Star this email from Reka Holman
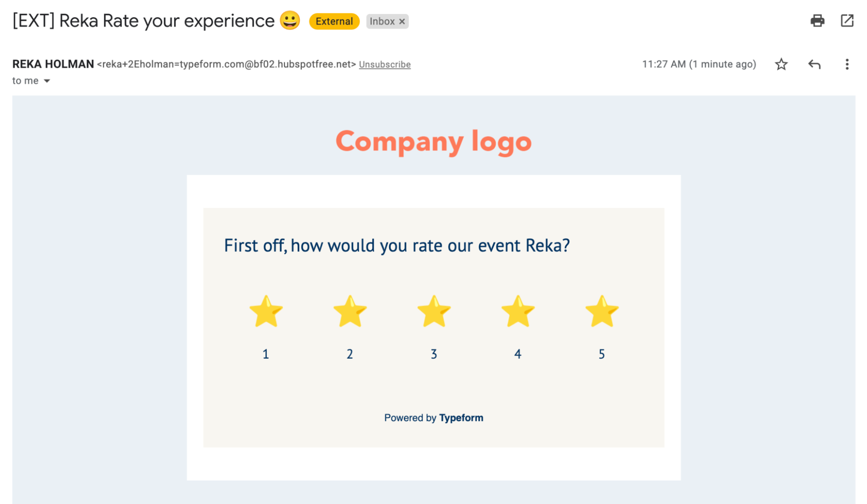867x504 pixels. 781,64
